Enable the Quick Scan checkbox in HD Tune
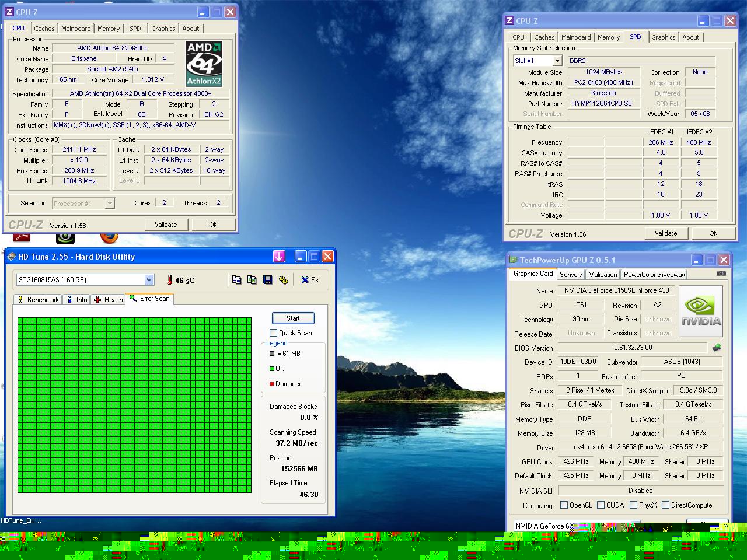This screenshot has width=747, height=560. [273, 332]
